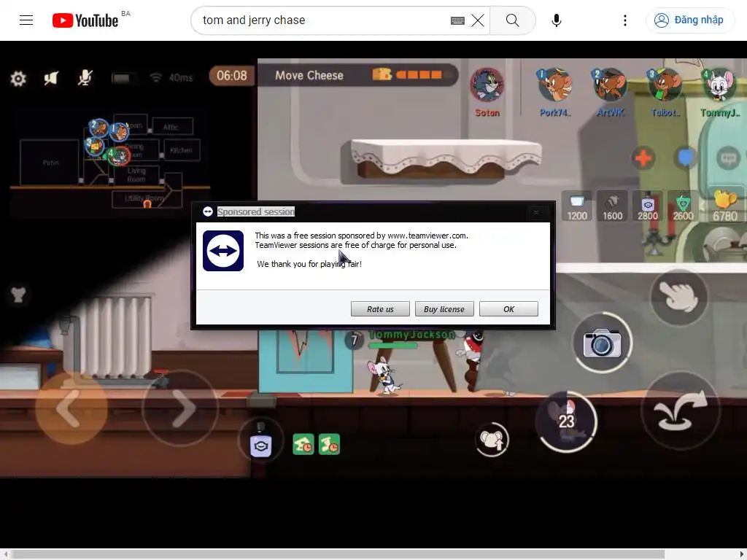Buy the 2600 green shop item

click(683, 206)
